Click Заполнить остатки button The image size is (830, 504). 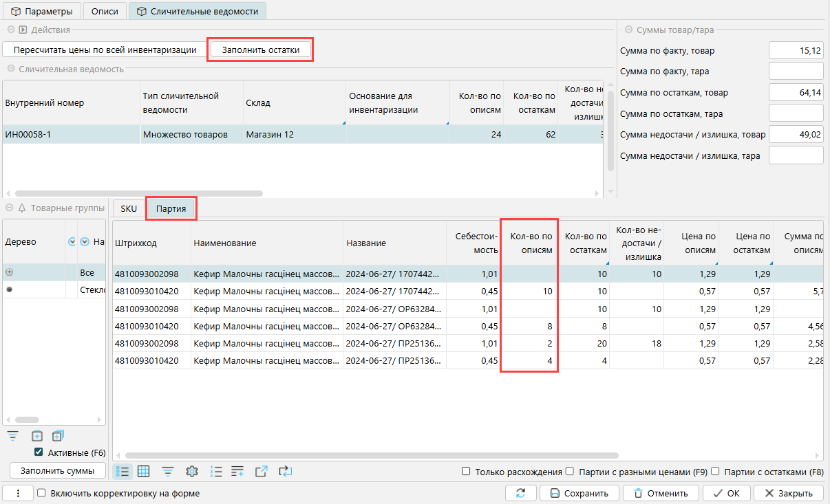pyautogui.click(x=260, y=50)
